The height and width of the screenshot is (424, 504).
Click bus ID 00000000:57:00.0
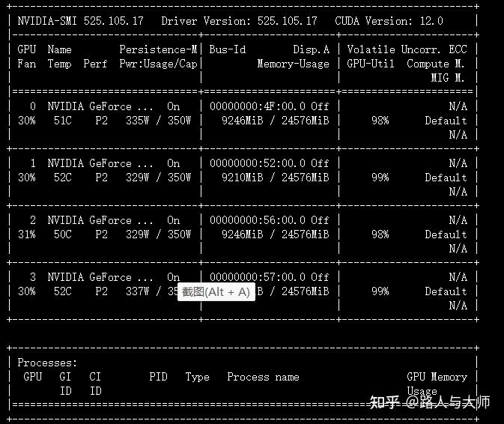[258, 277]
